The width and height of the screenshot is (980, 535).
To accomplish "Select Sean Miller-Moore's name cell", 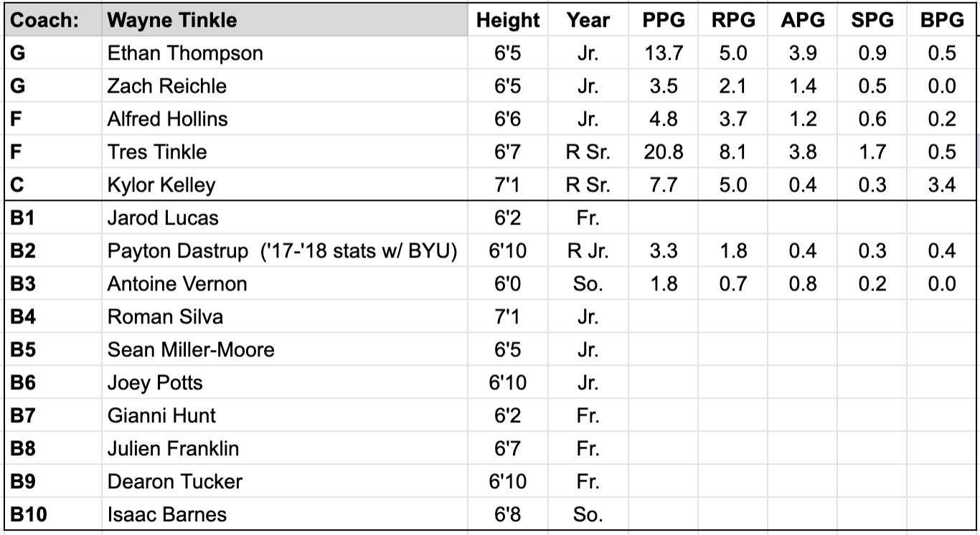I will pyautogui.click(x=284, y=350).
